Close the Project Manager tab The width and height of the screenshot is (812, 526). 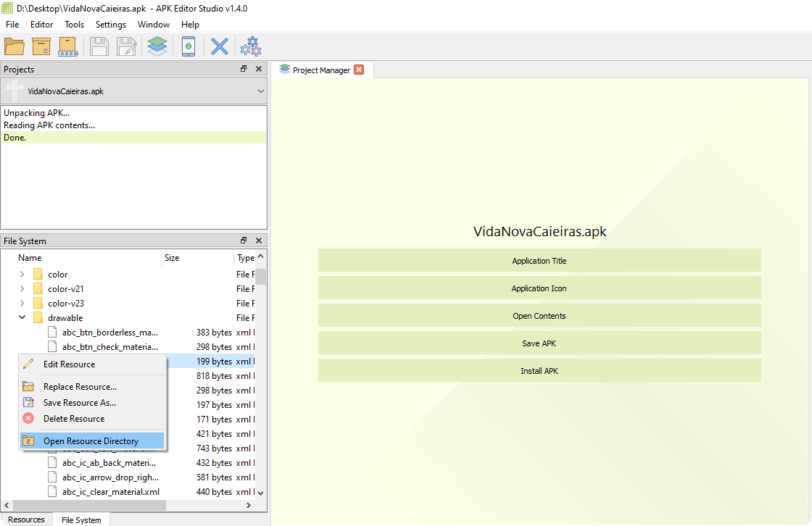pos(359,70)
